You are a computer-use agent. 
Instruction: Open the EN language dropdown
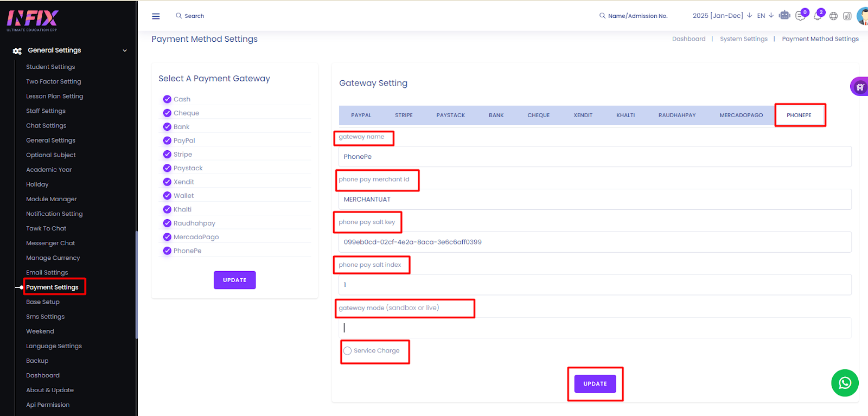[x=765, y=16]
